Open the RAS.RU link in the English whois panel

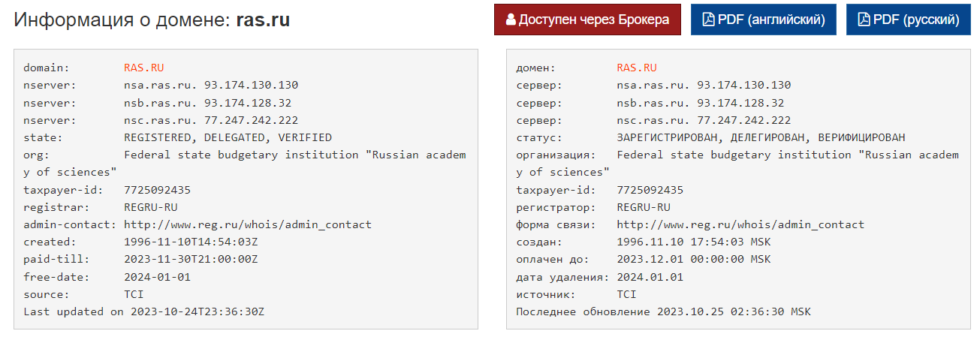(x=143, y=68)
